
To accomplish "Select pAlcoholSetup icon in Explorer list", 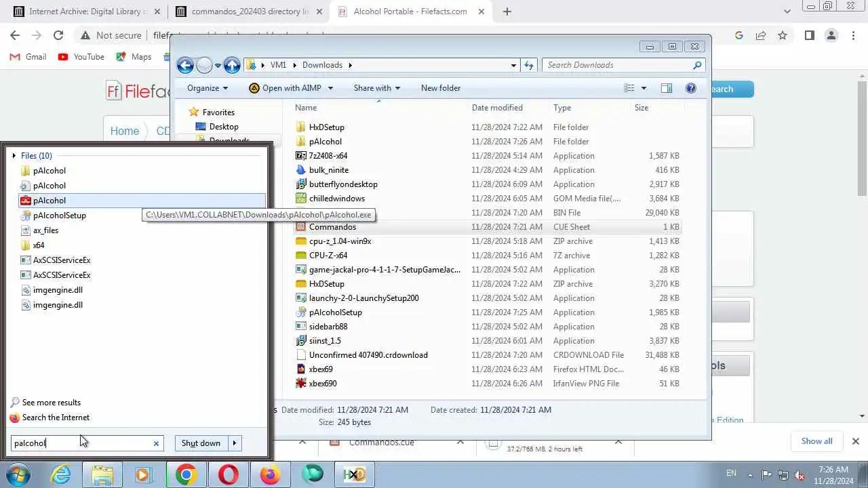I will pos(301,312).
